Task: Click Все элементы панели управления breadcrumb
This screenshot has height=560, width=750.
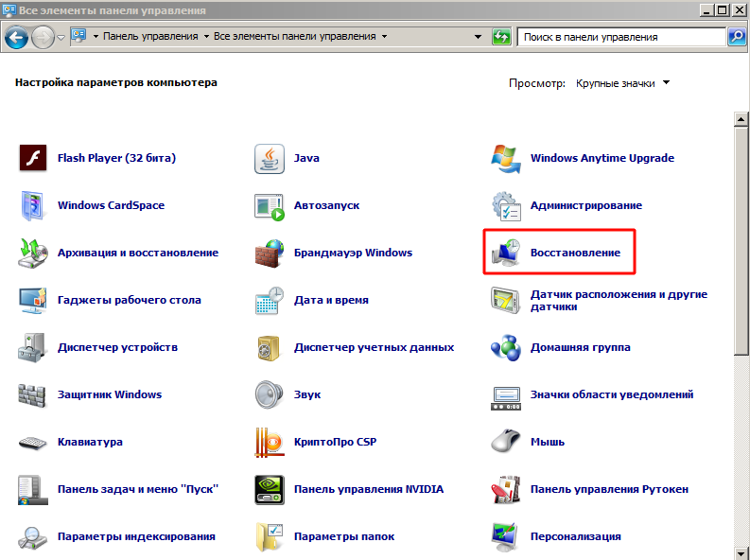Action: point(295,36)
